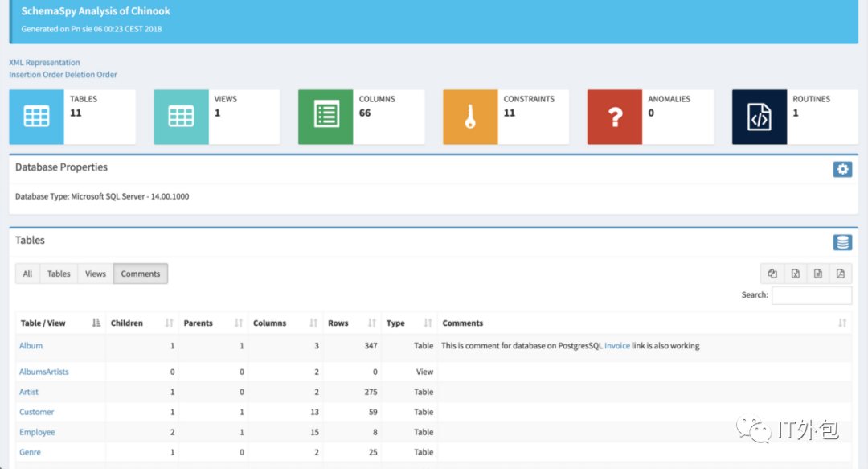The height and width of the screenshot is (469, 868).
Task: Open the Deletion Order link
Action: click(92, 74)
